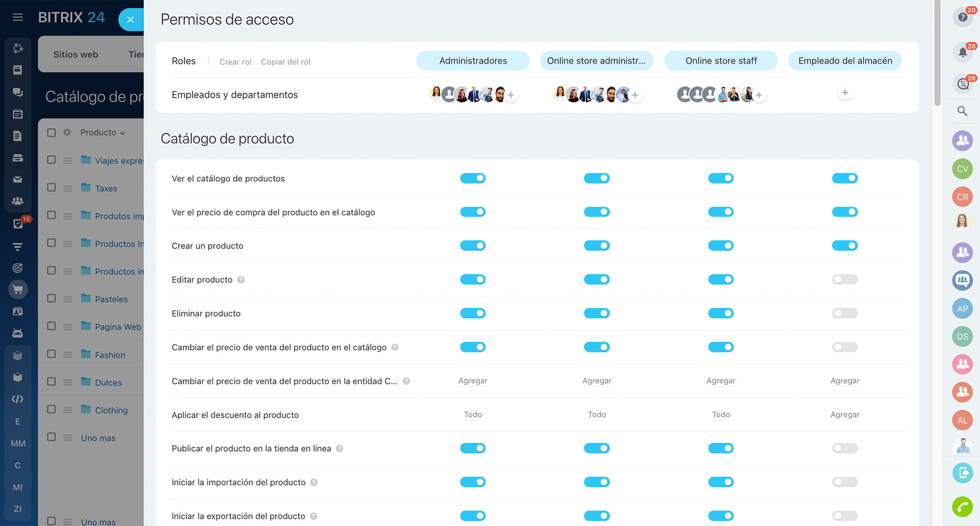Open Todo dropdown for Administradores discount permission

[473, 415]
